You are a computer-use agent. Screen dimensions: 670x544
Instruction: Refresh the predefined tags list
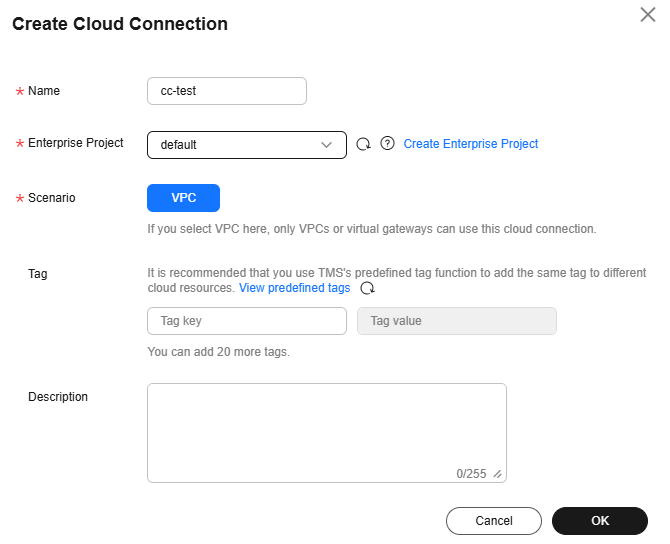tap(367, 288)
